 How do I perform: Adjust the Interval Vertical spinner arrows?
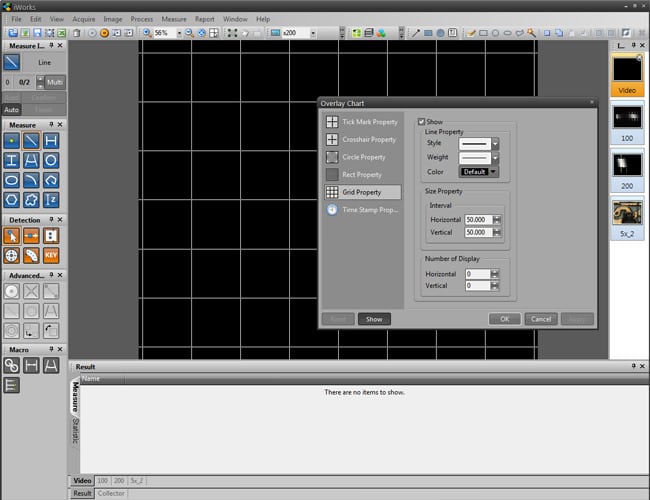(x=497, y=232)
